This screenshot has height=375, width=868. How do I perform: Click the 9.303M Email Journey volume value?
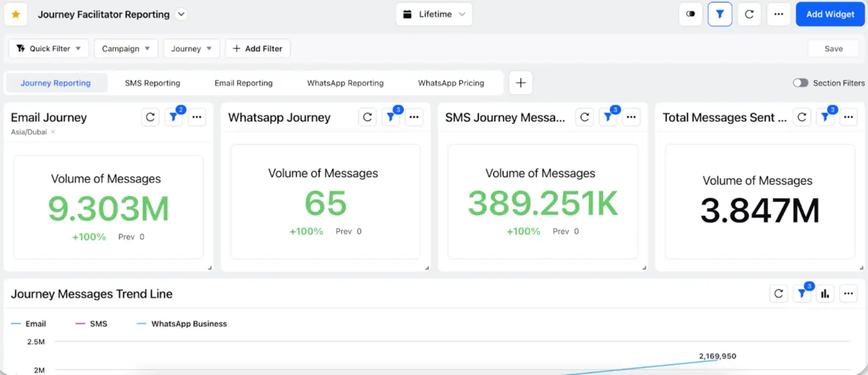click(x=109, y=208)
